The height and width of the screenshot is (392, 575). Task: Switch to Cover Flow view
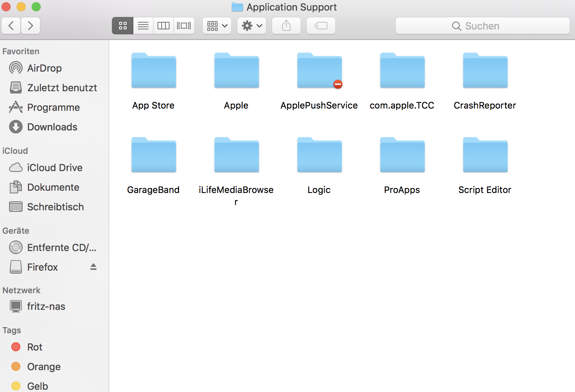tap(184, 26)
